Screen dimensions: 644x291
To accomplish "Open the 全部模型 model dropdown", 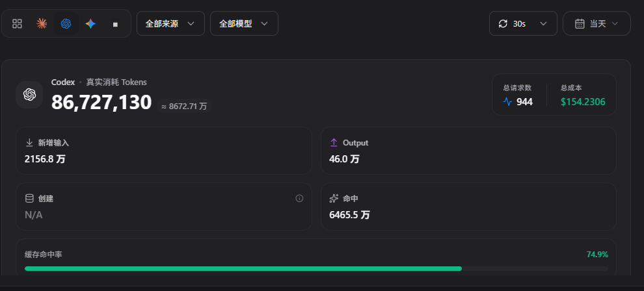I will [x=244, y=23].
